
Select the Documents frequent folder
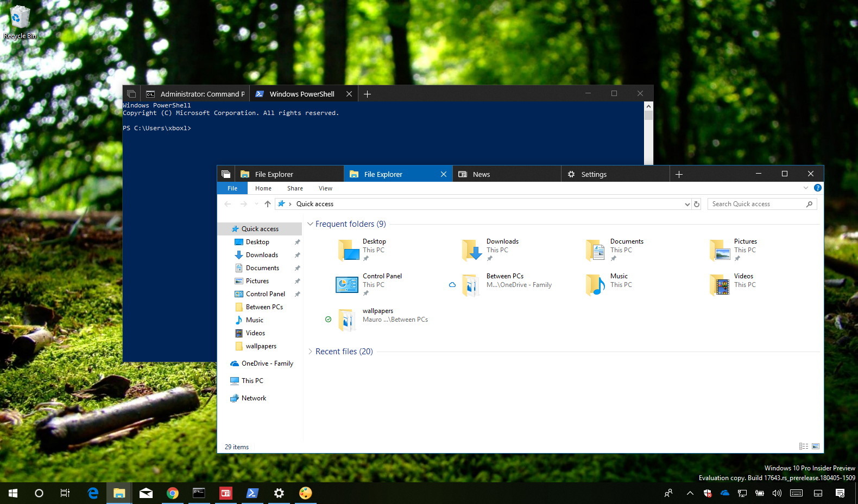[x=614, y=250]
